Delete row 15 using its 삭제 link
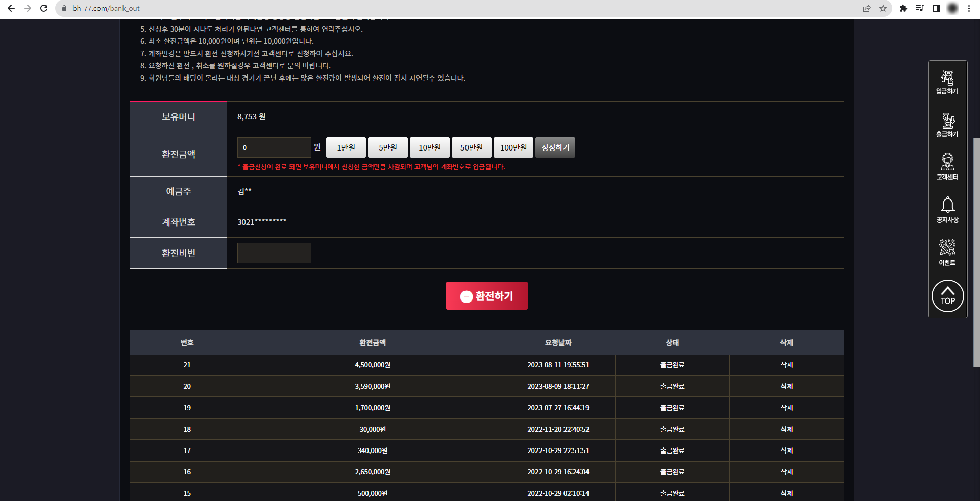The height and width of the screenshot is (501, 980). [x=787, y=493]
